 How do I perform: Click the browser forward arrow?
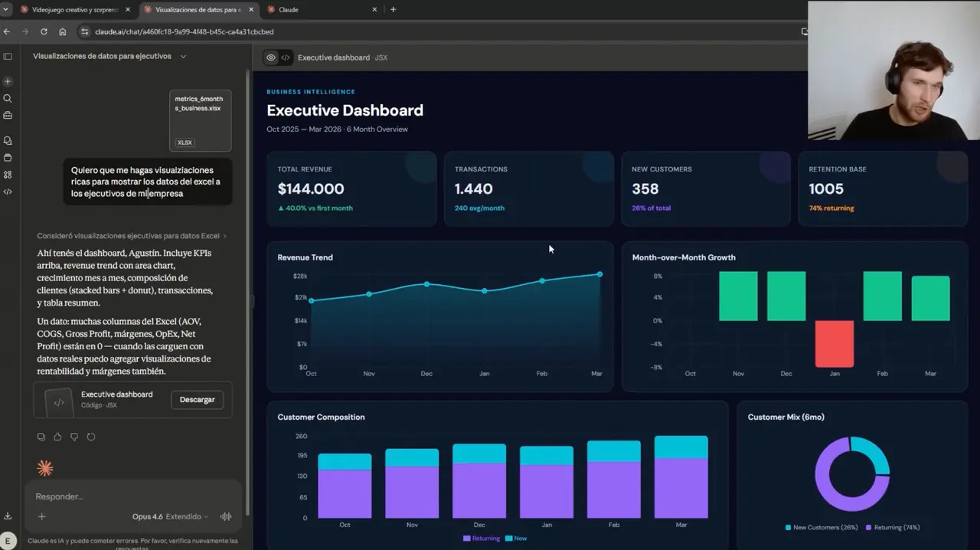(25, 31)
